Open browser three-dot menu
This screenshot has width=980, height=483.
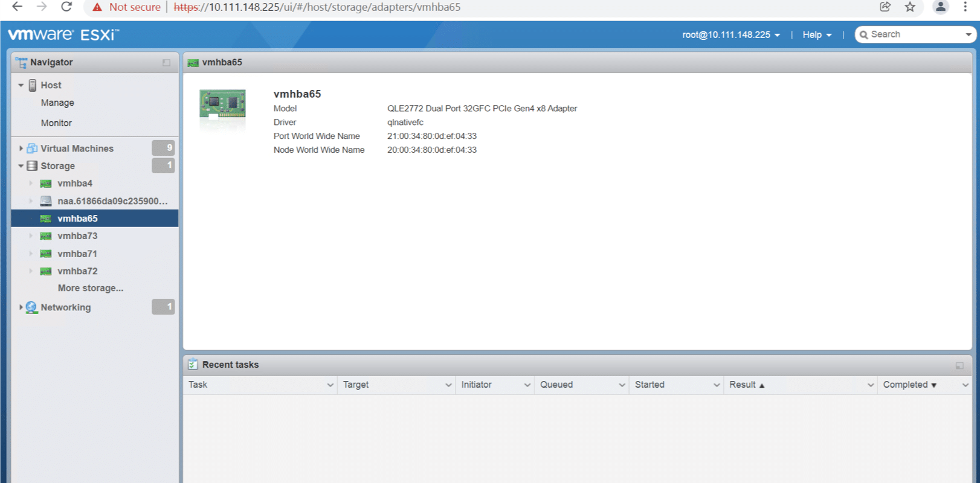(965, 7)
